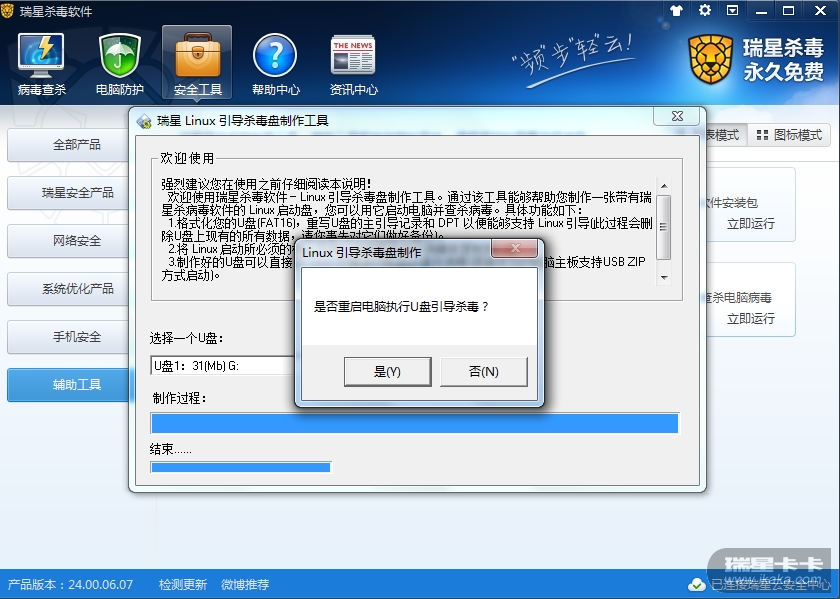Click 微博推荐 in the status bar
840x599 pixels.
tap(245, 585)
